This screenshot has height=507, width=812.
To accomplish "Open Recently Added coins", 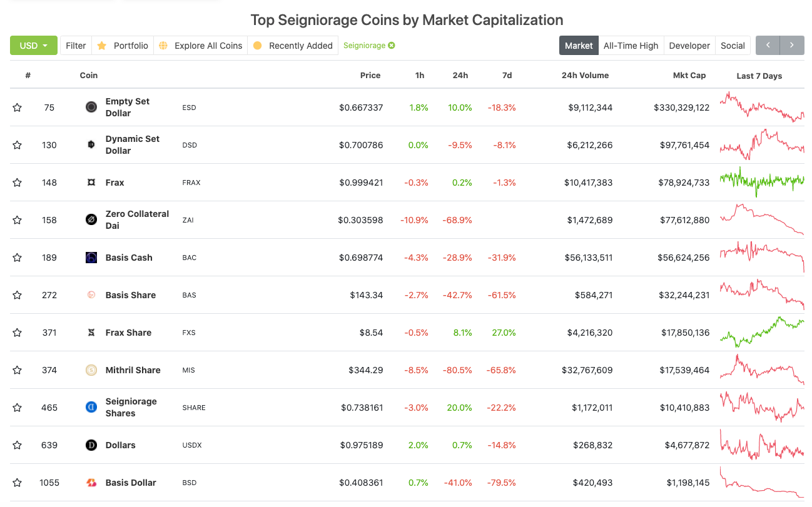I will [x=293, y=46].
